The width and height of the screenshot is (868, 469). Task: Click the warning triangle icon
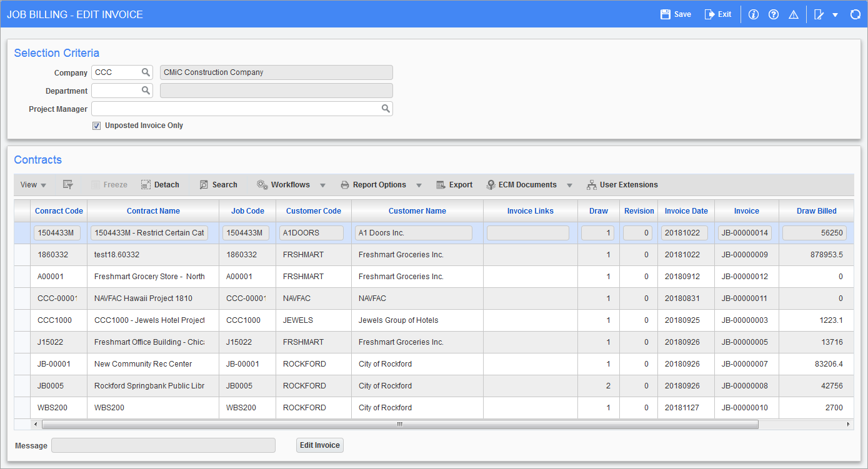coord(794,14)
